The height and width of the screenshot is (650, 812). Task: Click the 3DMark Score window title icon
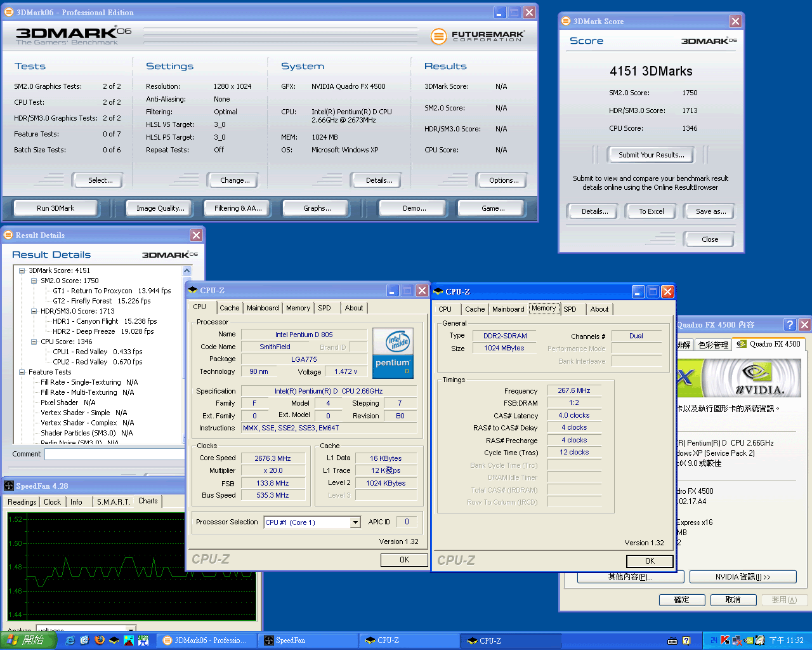(x=566, y=21)
